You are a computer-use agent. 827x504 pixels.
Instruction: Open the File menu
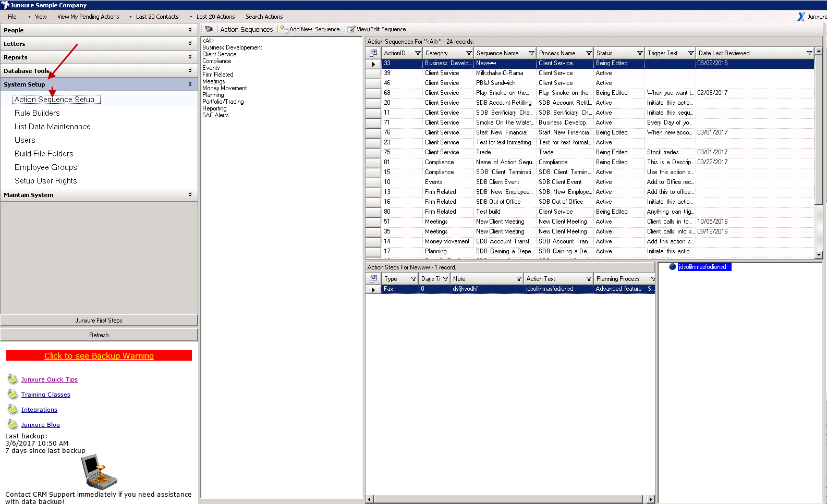12,17
